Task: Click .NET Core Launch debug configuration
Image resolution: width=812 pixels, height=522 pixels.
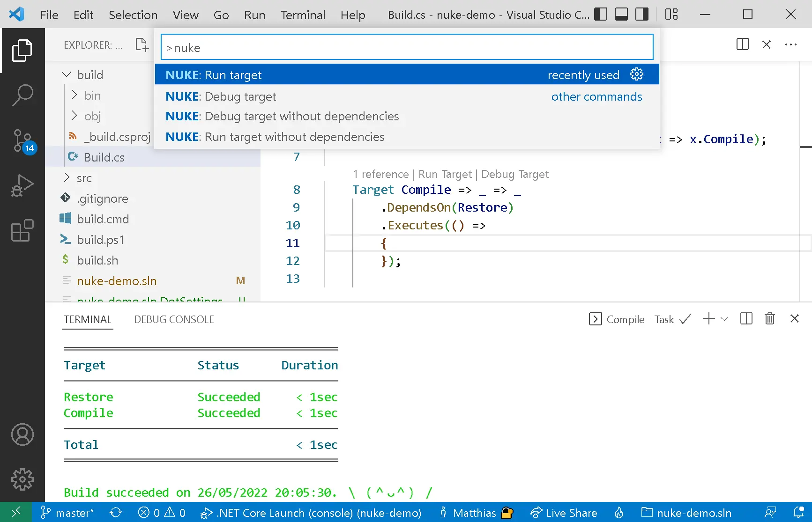Action: pos(311,513)
